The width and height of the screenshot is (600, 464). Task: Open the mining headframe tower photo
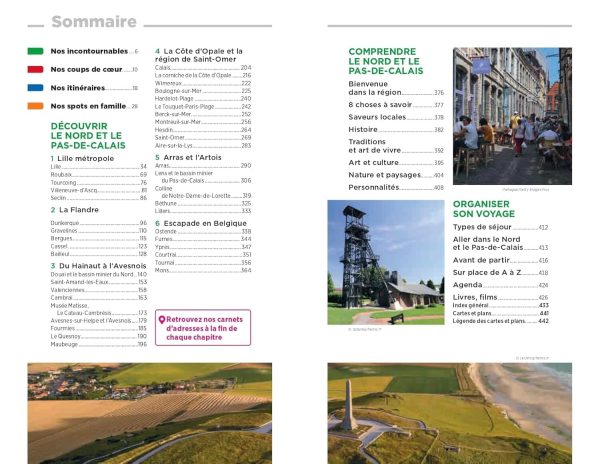386,262
